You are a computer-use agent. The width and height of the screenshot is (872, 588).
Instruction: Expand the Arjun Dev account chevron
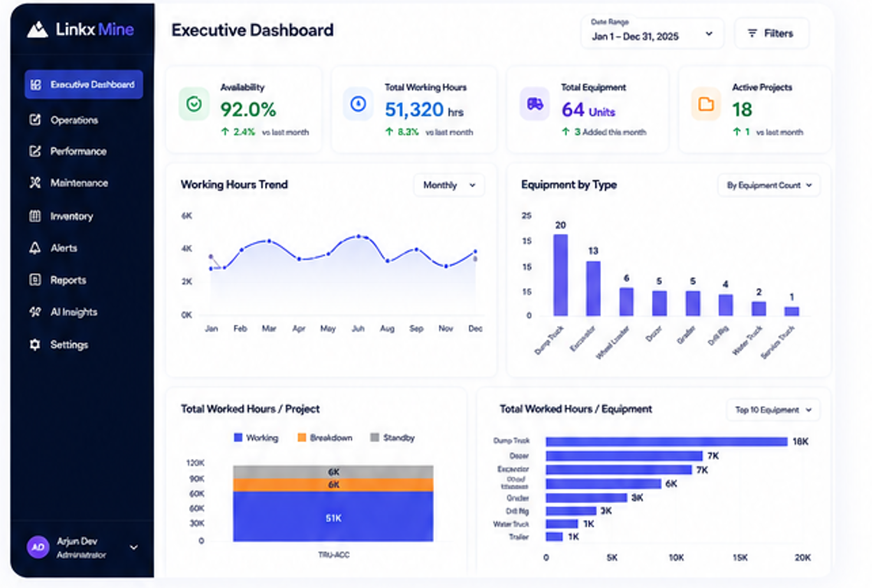[133, 547]
